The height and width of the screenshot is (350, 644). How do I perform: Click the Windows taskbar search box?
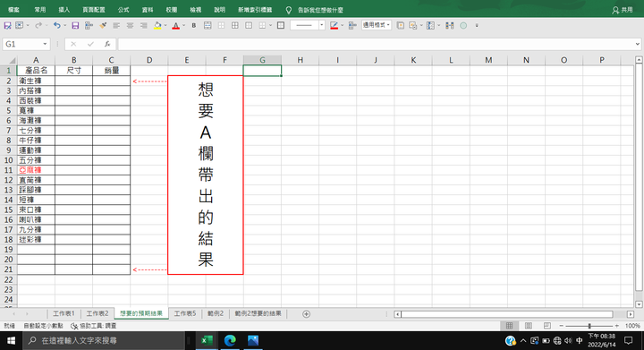pos(104,340)
